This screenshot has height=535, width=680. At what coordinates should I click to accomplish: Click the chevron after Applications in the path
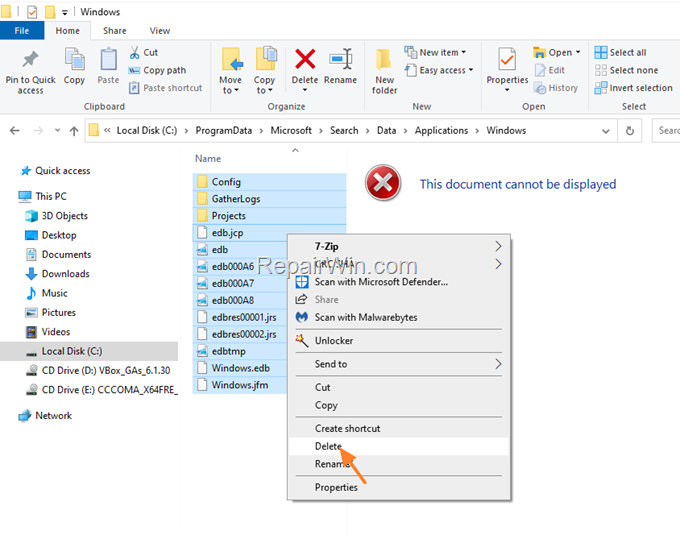click(x=477, y=131)
